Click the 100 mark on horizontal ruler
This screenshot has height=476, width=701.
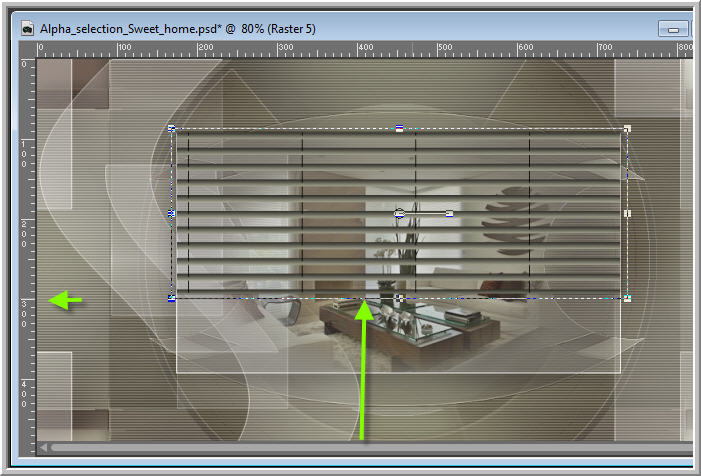pos(125,47)
